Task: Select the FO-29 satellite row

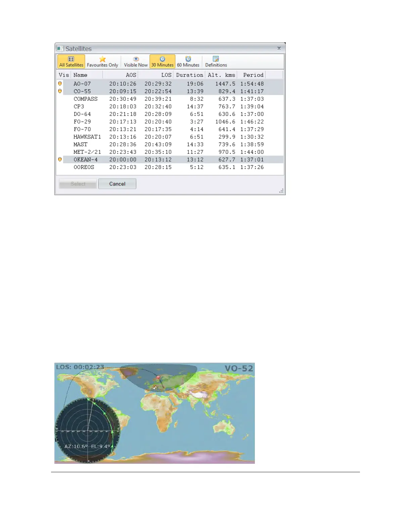Action: coord(170,122)
